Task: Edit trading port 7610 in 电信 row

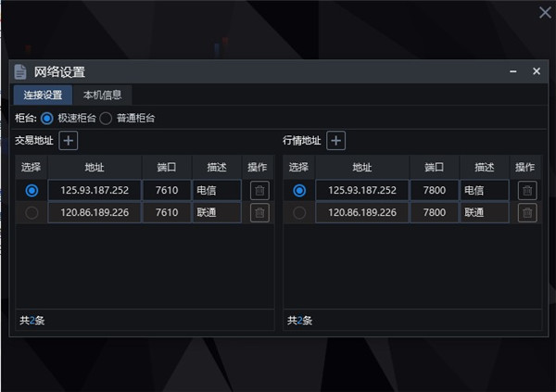Action: (x=167, y=191)
